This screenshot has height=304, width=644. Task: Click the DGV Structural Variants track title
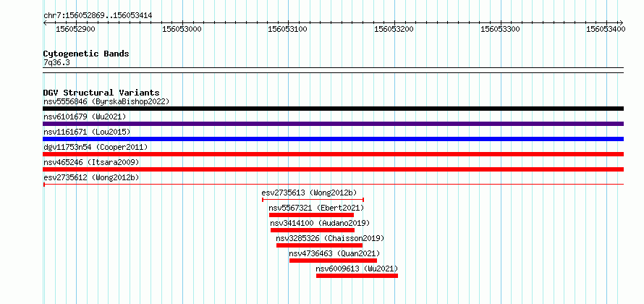click(101, 93)
